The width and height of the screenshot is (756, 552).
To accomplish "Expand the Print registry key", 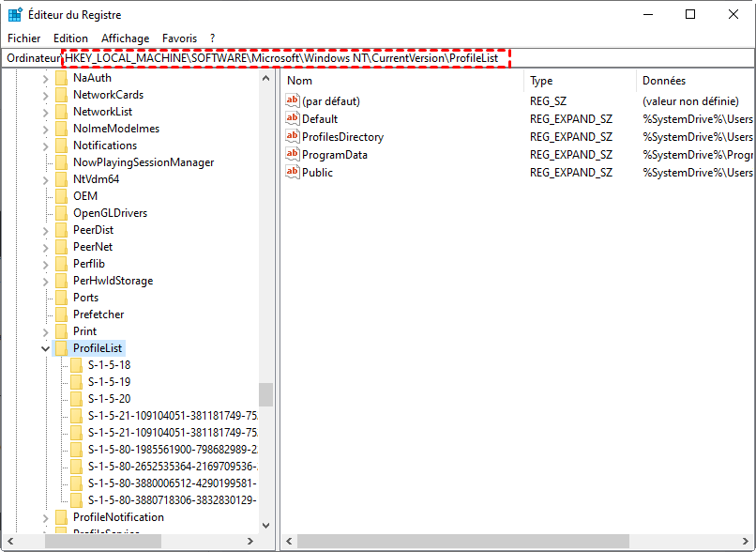I will point(45,331).
